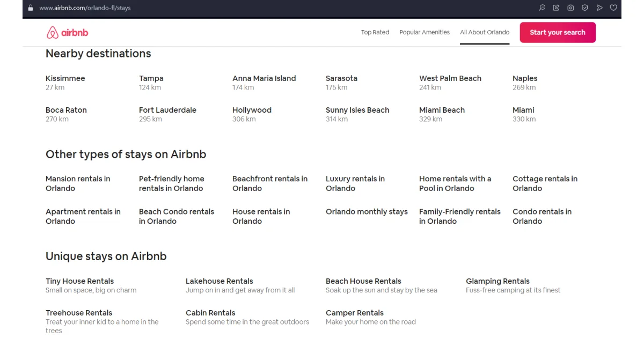Open the Top Rated tab
The image size is (644, 338).
point(375,32)
